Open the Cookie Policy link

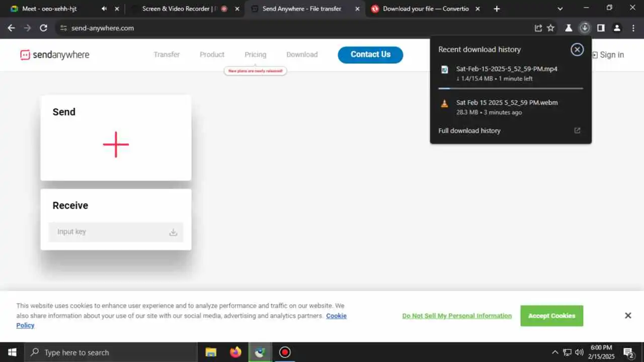[336, 316]
